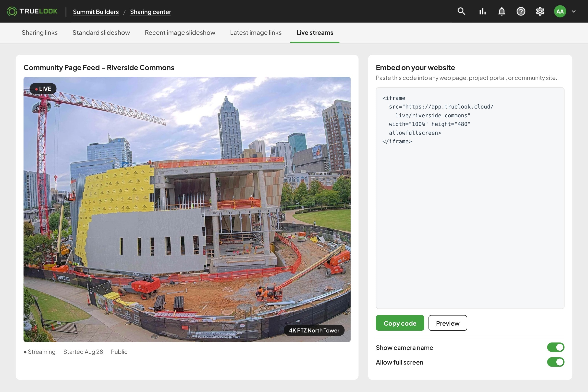The image size is (588, 392).
Task: Open settings gear icon
Action: click(540, 11)
